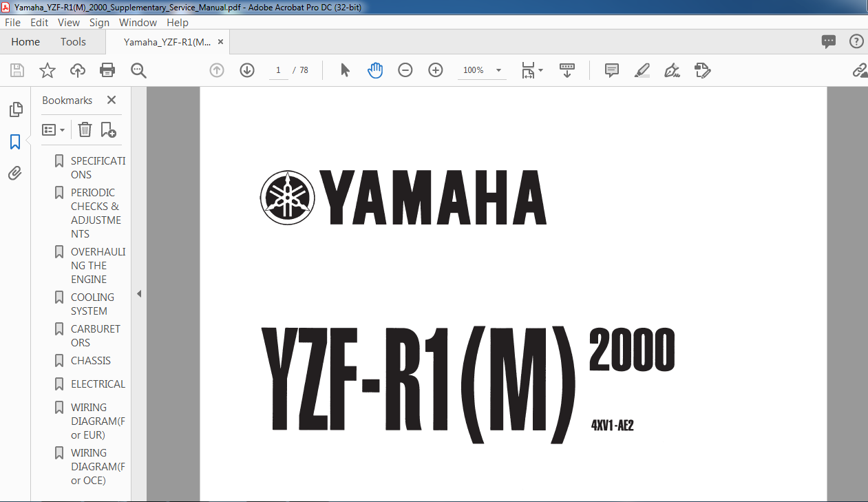Switch to the Tools tab
Image resolution: width=868 pixels, height=502 pixels.
pos(73,42)
